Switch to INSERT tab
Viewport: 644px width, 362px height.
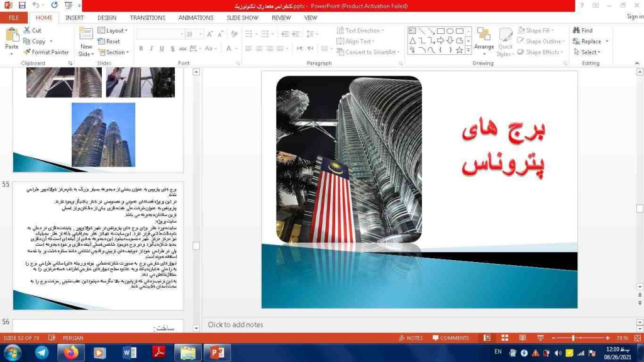74,18
